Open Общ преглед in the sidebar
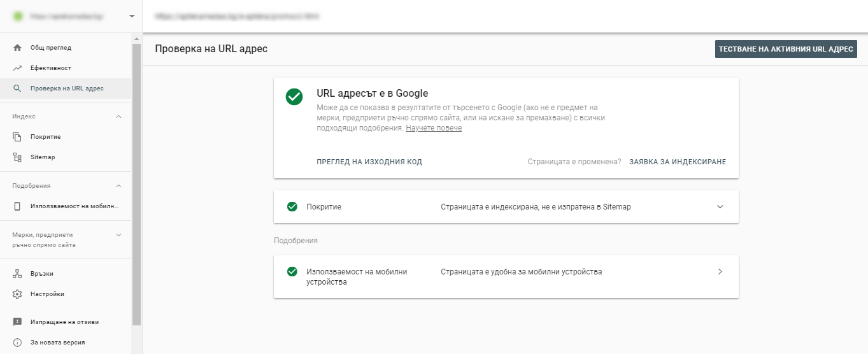Viewport: 868px width, 354px height. [x=66, y=48]
